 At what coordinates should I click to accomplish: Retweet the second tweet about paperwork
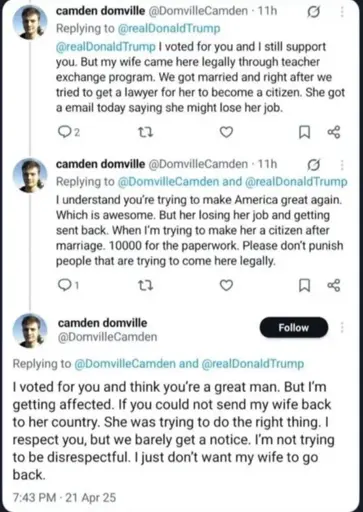point(145,286)
